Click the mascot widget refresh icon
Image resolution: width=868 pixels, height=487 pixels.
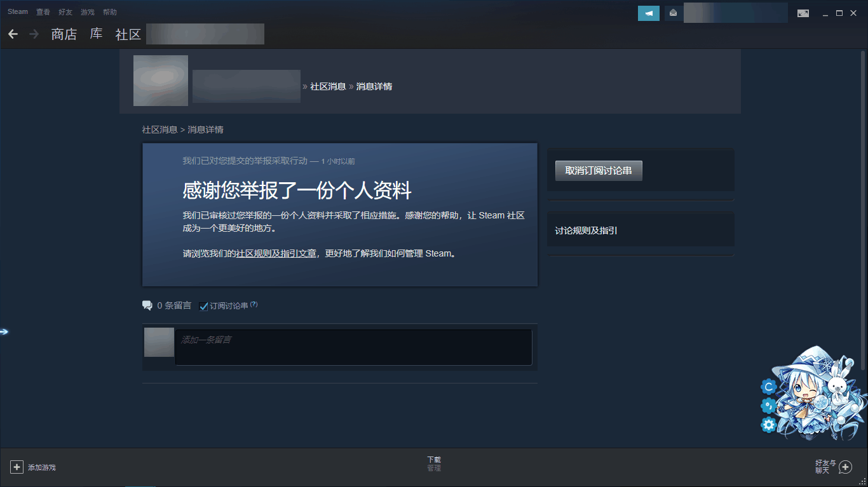(769, 387)
